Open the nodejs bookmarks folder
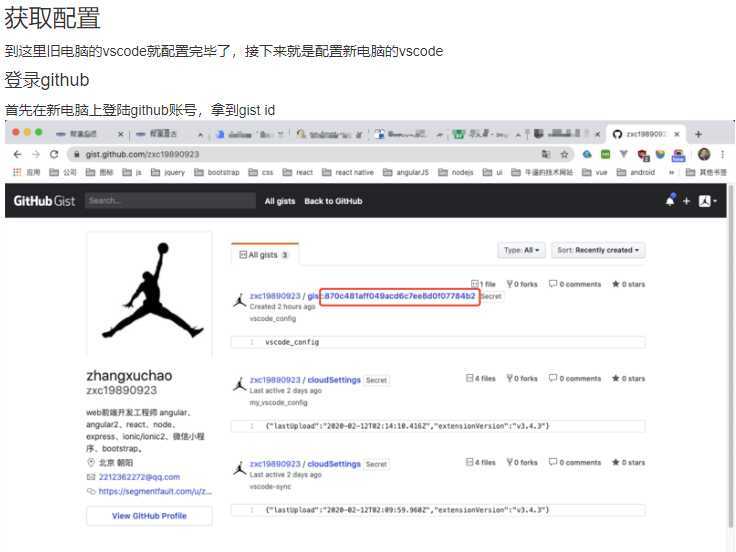736x552 pixels. 456,172
